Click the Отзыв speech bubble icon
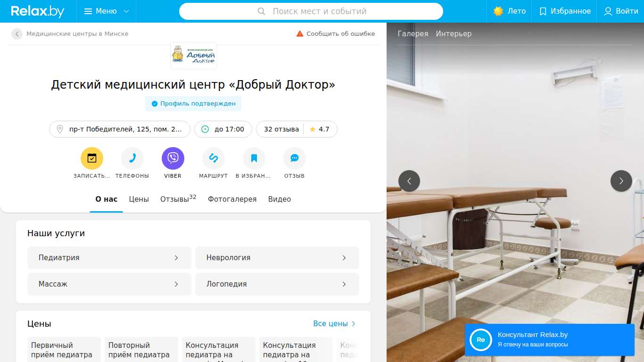 pyautogui.click(x=295, y=158)
